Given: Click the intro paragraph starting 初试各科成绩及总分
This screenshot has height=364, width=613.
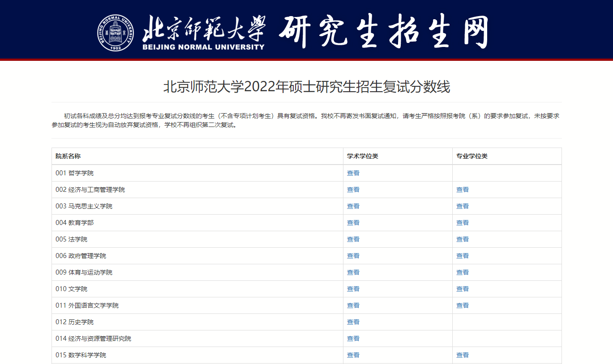Looking at the screenshot, I should 306,120.
